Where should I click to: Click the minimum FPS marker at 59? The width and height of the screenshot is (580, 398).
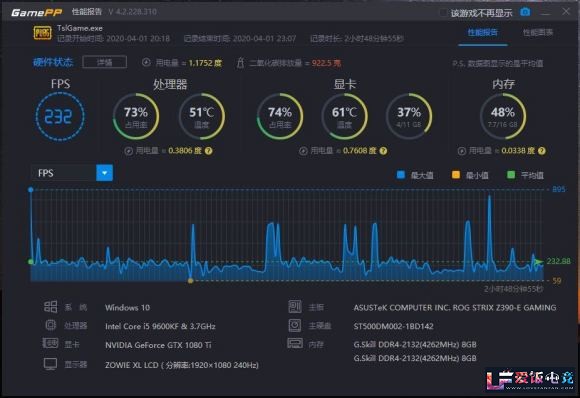click(x=190, y=281)
